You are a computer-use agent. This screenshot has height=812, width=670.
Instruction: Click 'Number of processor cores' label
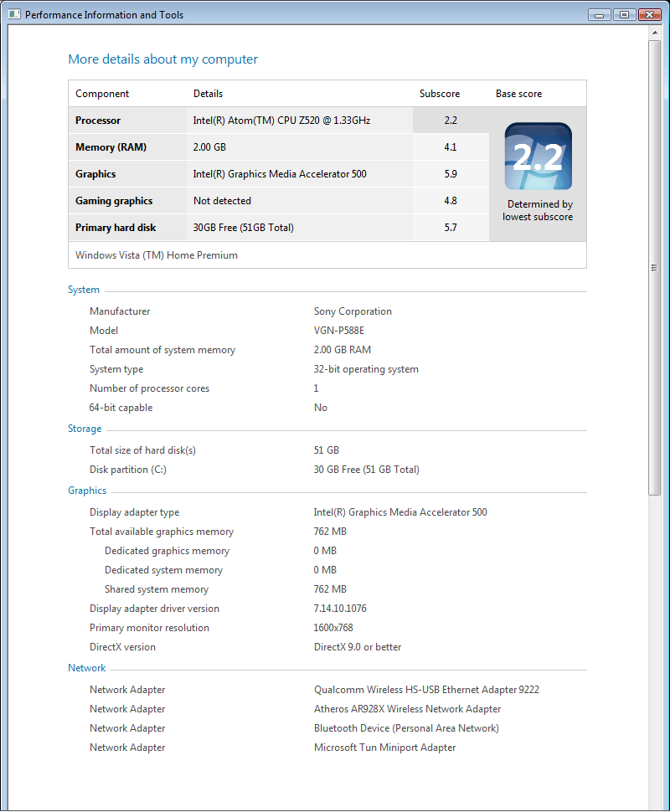[149, 388]
